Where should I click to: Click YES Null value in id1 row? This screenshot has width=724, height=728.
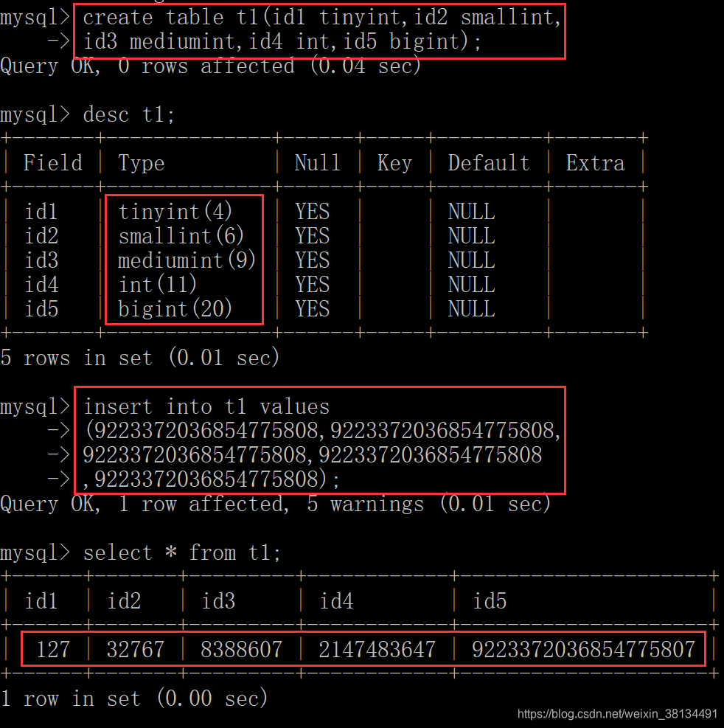click(x=313, y=212)
